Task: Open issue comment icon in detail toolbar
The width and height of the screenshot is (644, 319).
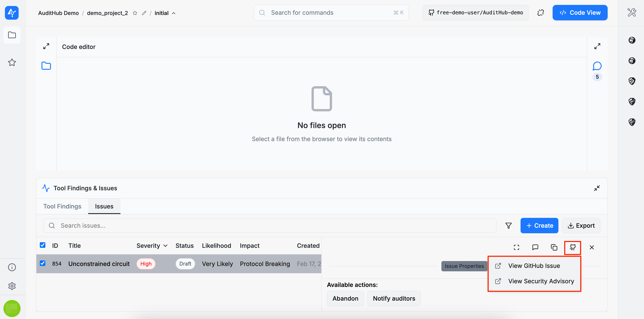Action: [x=535, y=247]
